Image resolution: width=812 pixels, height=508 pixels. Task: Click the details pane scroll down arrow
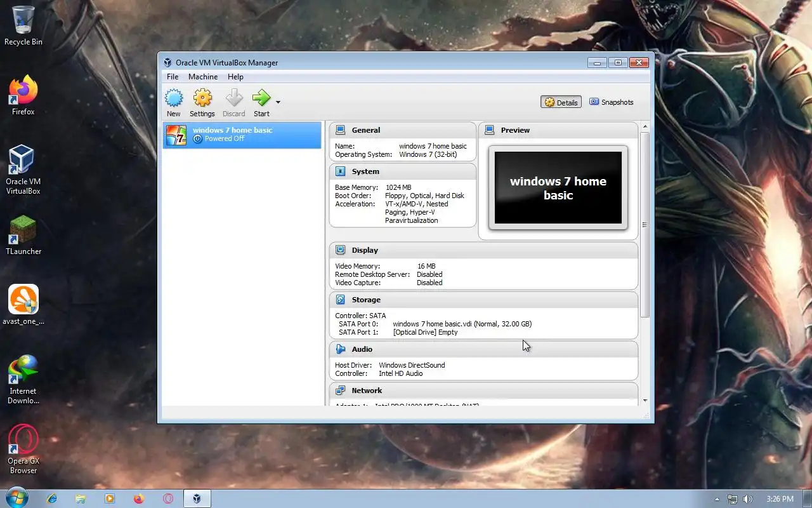645,401
